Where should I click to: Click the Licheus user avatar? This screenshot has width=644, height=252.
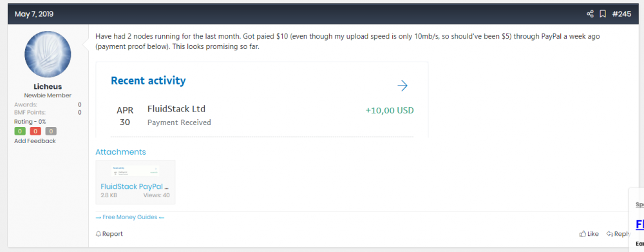pyautogui.click(x=48, y=54)
